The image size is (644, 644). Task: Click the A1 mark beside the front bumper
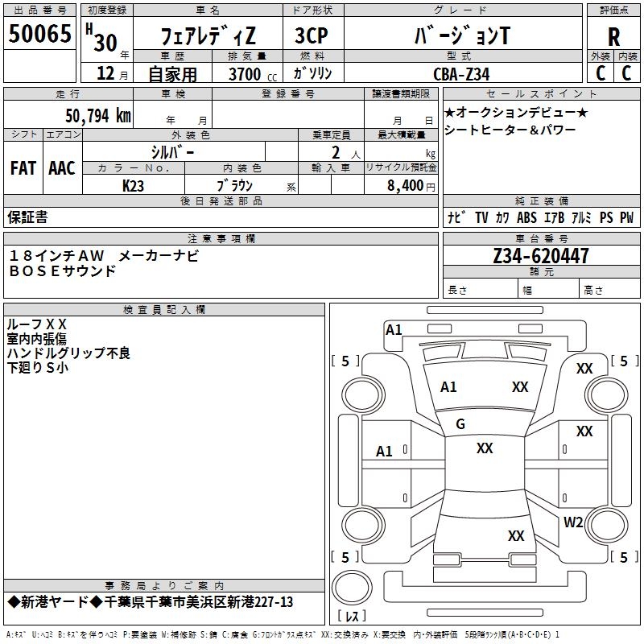(x=394, y=329)
